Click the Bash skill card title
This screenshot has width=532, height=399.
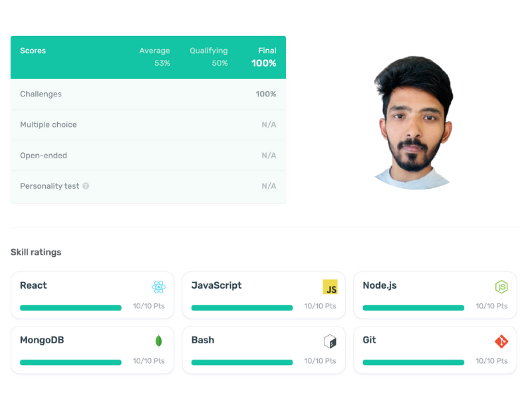[203, 340]
